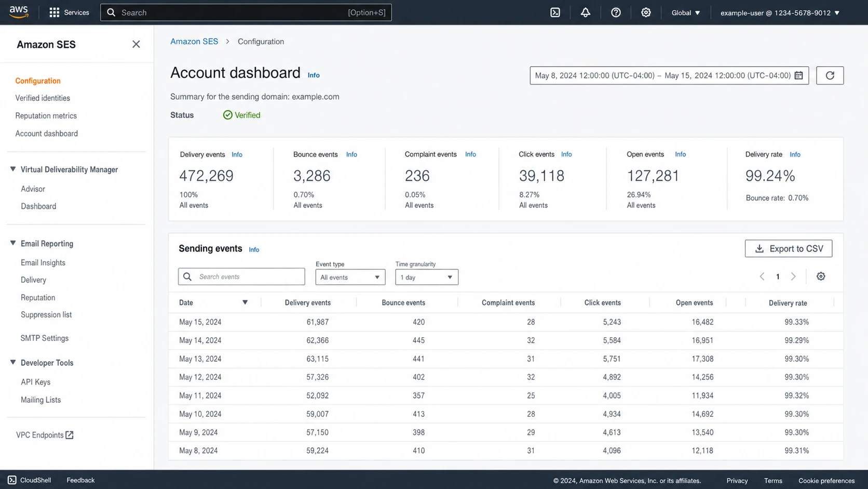Screen dimensions: 868x489
Task: Open CloudShell from the top bar icon
Action: [555, 12]
